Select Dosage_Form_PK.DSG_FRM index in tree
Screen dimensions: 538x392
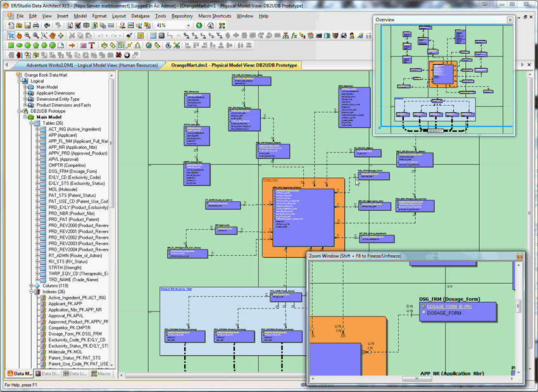click(75, 334)
